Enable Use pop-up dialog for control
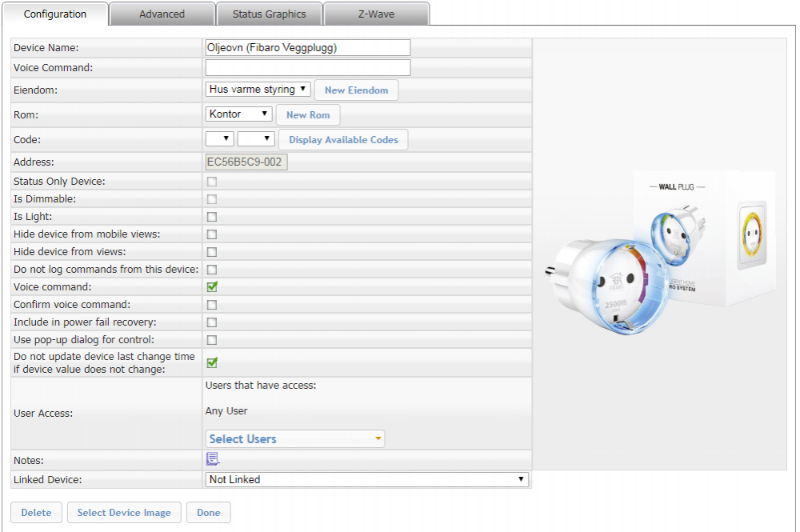800x532 pixels. point(212,340)
